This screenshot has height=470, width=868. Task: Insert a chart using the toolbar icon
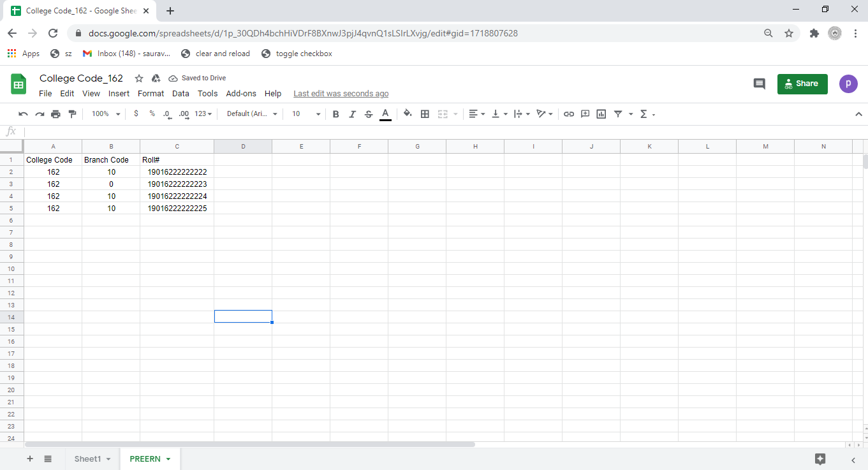pos(601,114)
